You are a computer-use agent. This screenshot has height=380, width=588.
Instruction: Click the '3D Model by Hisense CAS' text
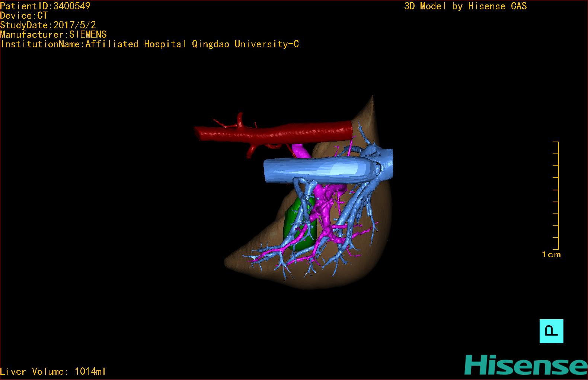(466, 6)
